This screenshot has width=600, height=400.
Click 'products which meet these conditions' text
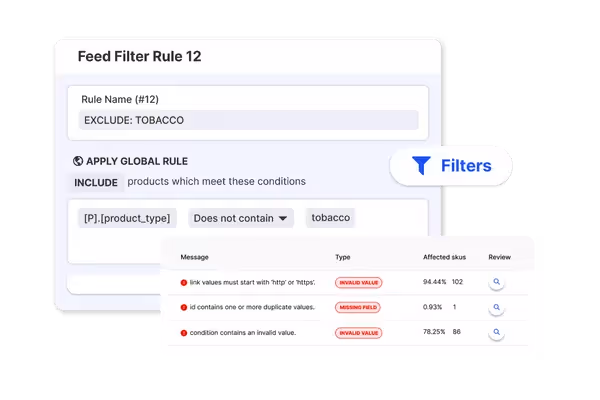pyautogui.click(x=217, y=181)
